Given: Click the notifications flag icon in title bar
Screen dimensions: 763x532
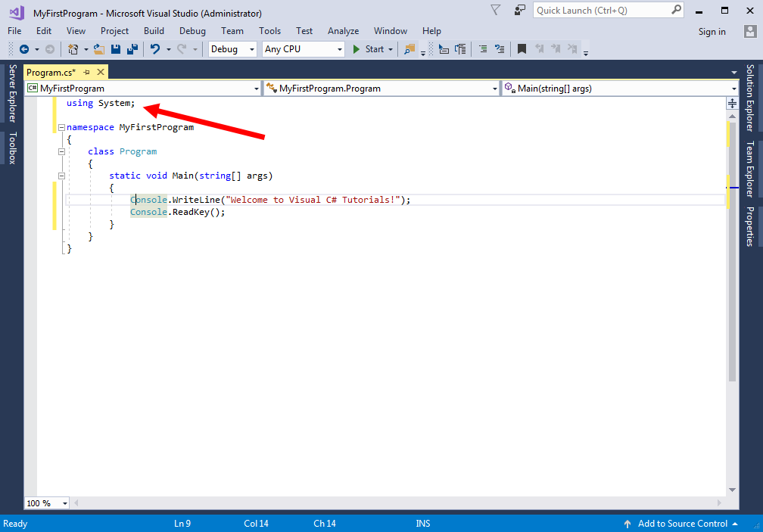Looking at the screenshot, I should coord(495,10).
